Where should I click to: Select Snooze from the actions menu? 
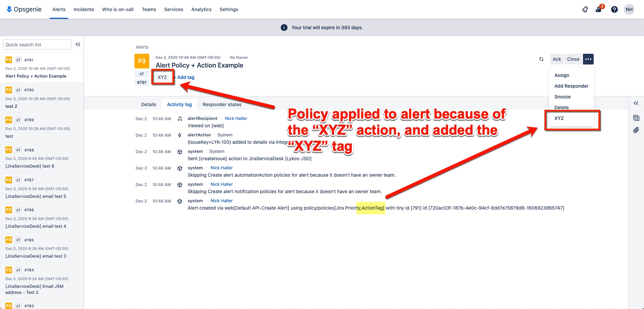(562, 97)
